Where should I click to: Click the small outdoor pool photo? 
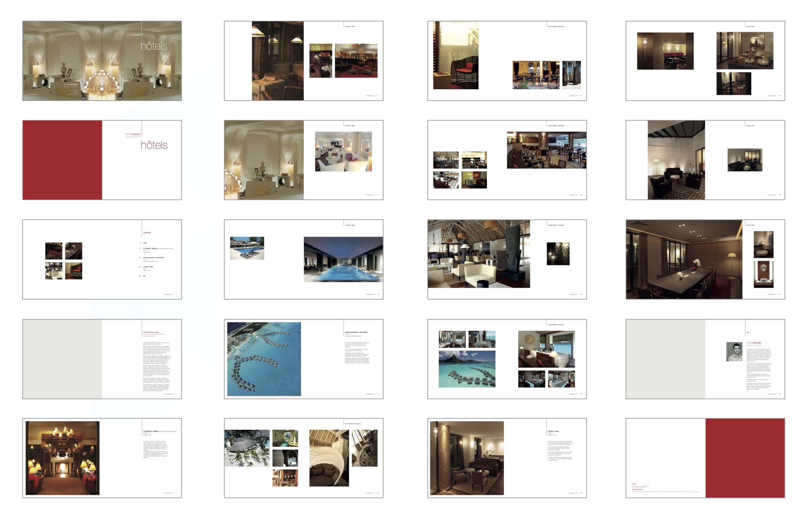247,248
